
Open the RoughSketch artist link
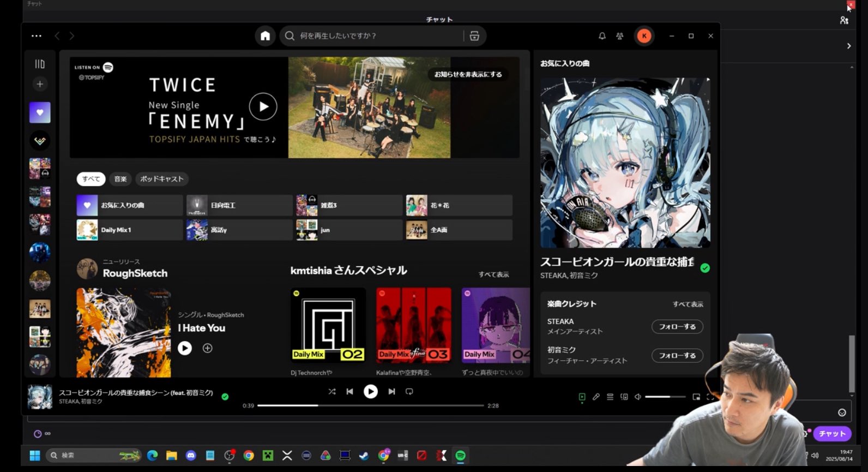coord(135,273)
